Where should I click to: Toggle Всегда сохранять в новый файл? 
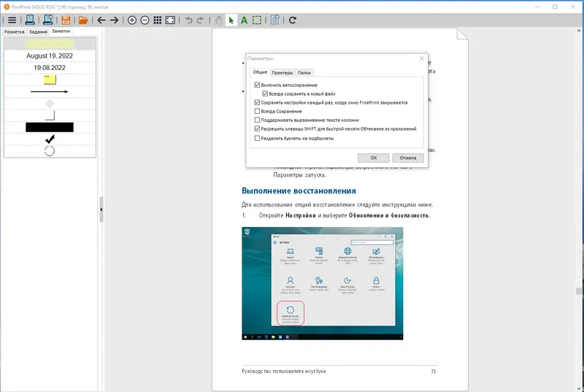click(x=265, y=93)
